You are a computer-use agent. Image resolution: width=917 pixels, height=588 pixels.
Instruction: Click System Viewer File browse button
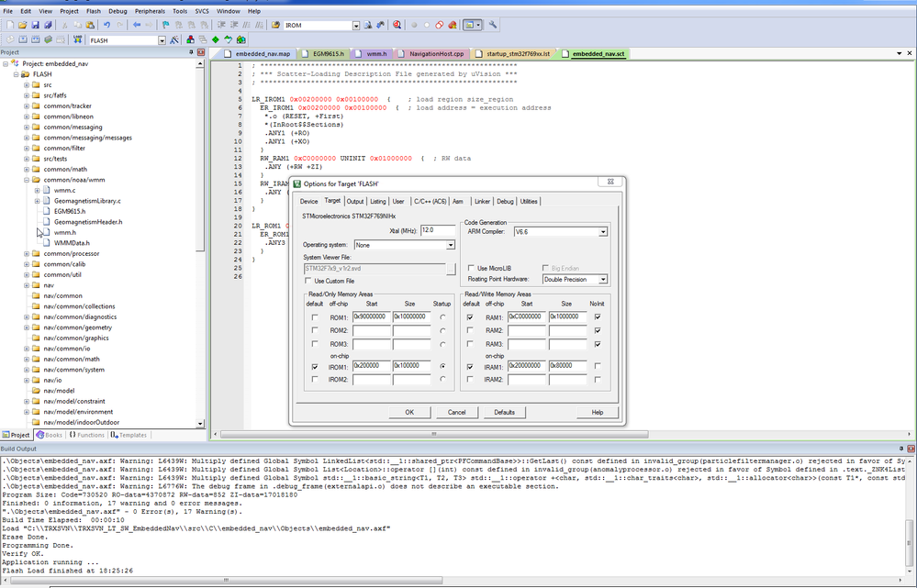click(451, 269)
